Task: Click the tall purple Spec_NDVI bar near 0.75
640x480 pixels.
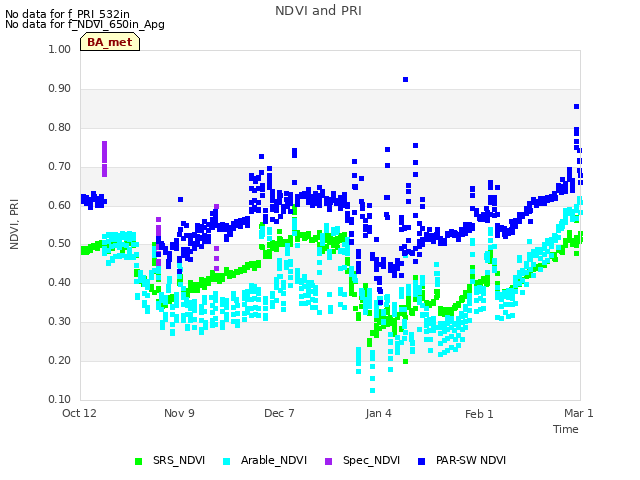Action: [x=104, y=159]
